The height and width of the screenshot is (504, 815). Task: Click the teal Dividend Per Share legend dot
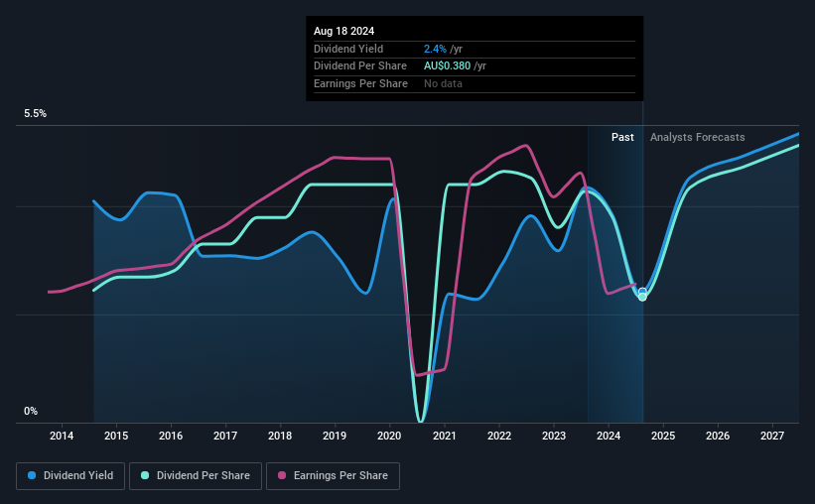coord(145,475)
